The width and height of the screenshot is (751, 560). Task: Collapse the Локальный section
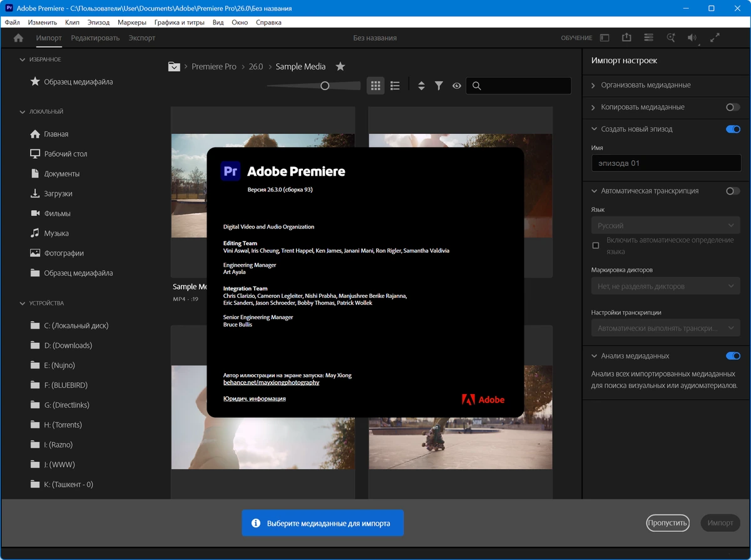tap(23, 111)
